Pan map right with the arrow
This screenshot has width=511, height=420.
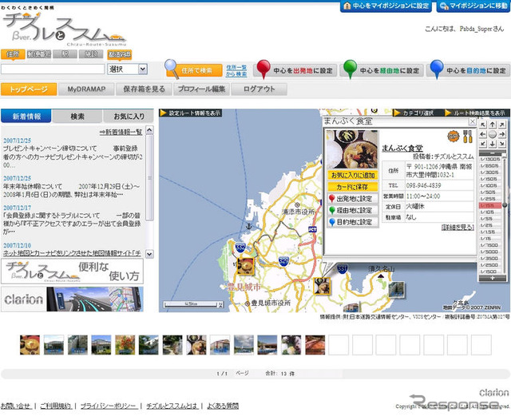pos(502,134)
